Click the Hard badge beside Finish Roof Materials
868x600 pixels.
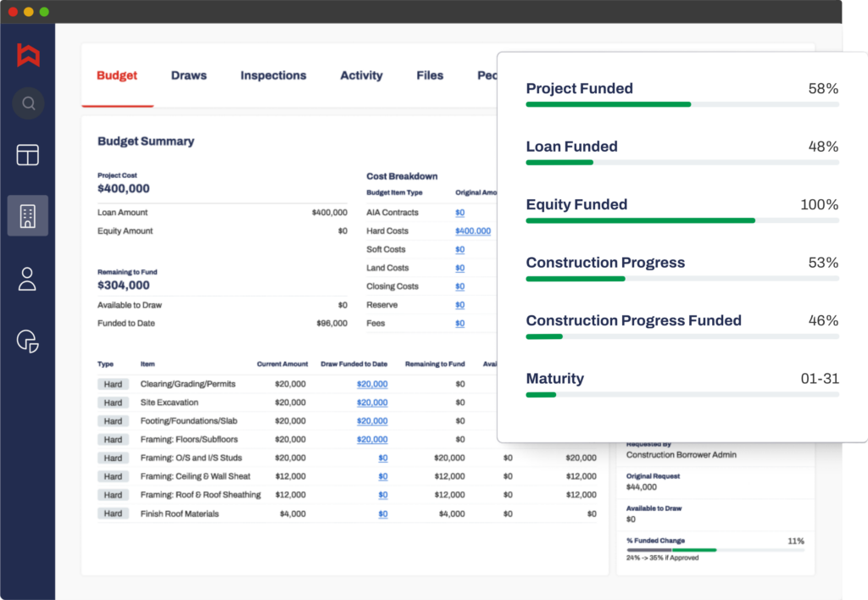tap(113, 513)
